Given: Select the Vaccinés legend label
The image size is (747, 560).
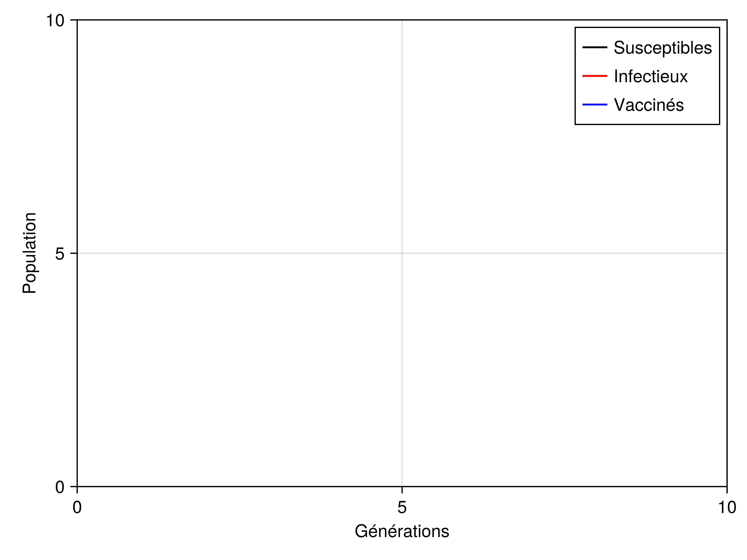Looking at the screenshot, I should (649, 105).
